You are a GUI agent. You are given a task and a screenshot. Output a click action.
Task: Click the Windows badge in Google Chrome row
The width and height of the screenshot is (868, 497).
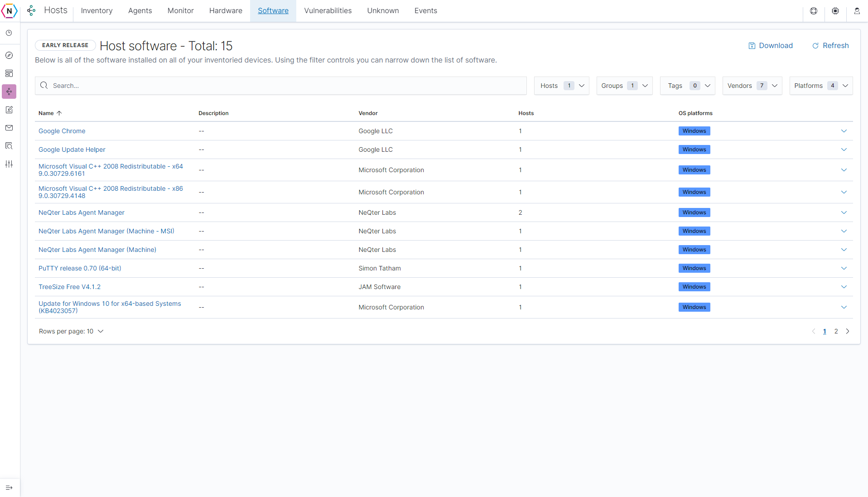point(694,131)
